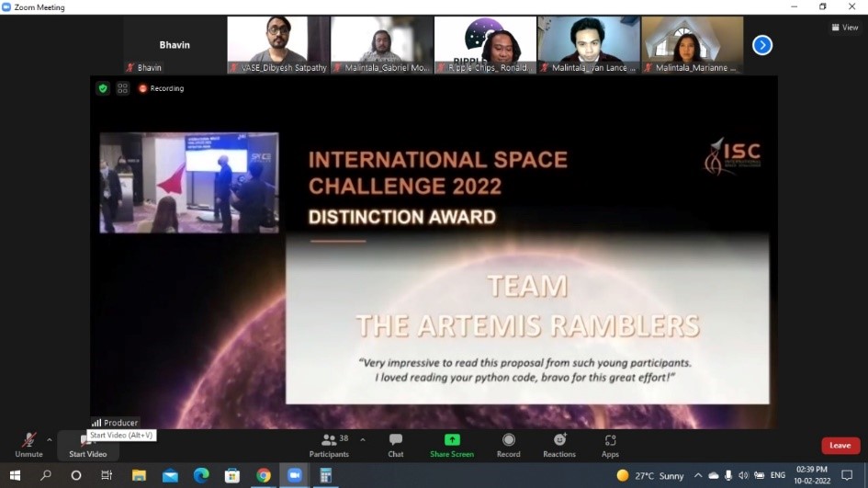Screen dimensions: 868x488
Task: Open Windows search from the taskbar
Action: click(x=46, y=475)
